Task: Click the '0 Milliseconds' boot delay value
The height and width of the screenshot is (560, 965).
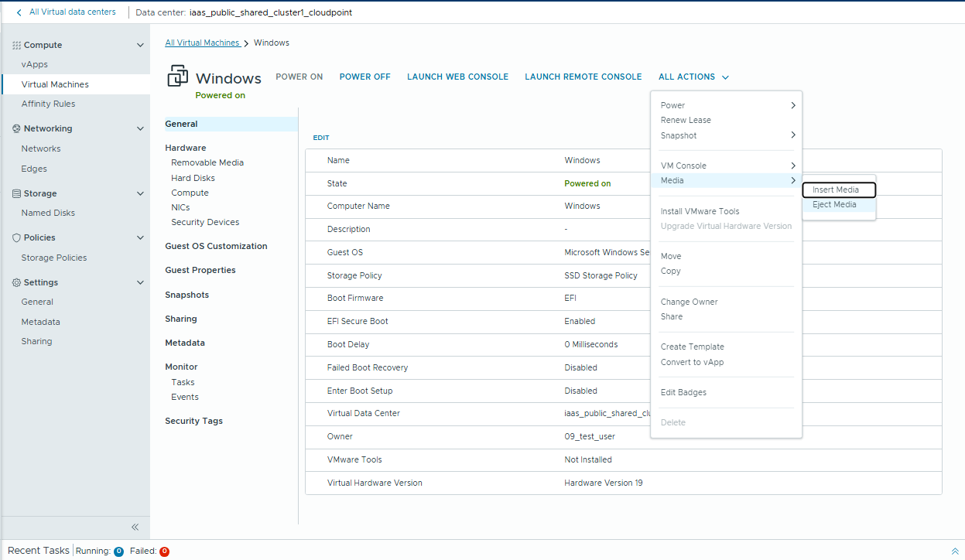Action: [591, 345]
